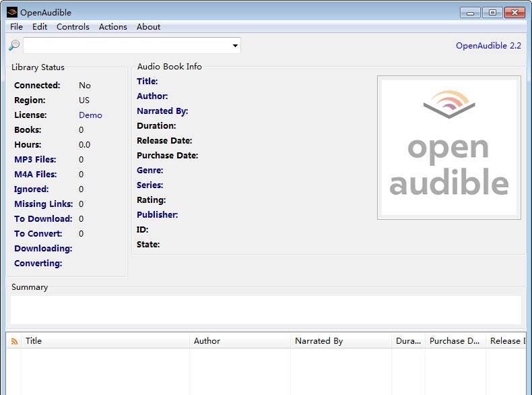Expand the search box dropdown arrow
The width and height of the screenshot is (532, 395).
click(235, 46)
